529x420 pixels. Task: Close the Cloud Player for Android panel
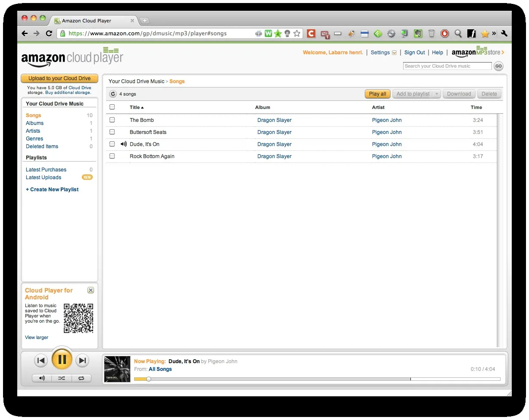click(x=91, y=290)
